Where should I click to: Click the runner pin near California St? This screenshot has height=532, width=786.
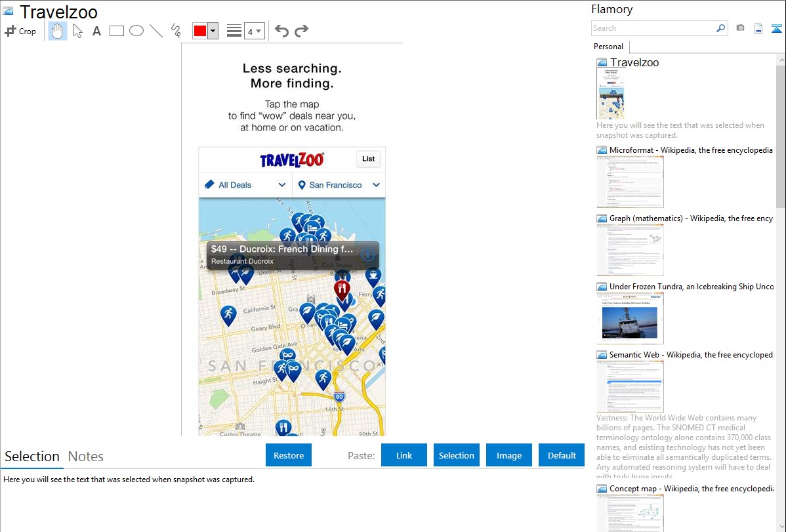coord(228,316)
